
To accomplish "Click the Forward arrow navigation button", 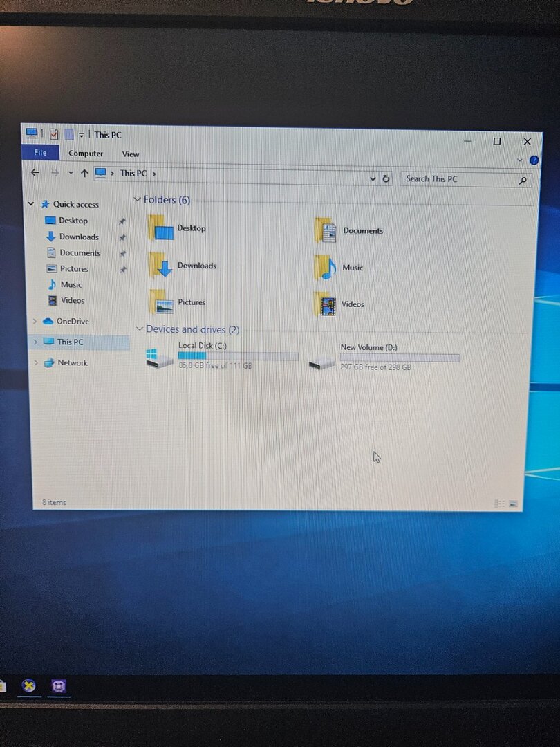I will coord(55,172).
